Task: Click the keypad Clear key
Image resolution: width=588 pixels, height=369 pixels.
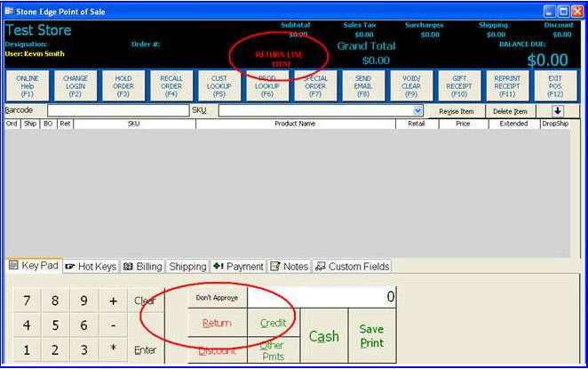Action: point(145,301)
